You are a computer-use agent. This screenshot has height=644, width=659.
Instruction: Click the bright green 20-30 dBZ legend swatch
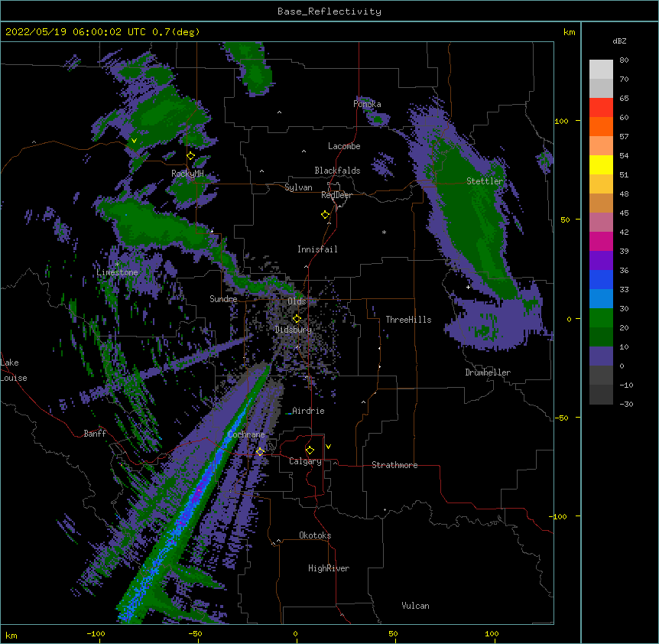pos(601,318)
